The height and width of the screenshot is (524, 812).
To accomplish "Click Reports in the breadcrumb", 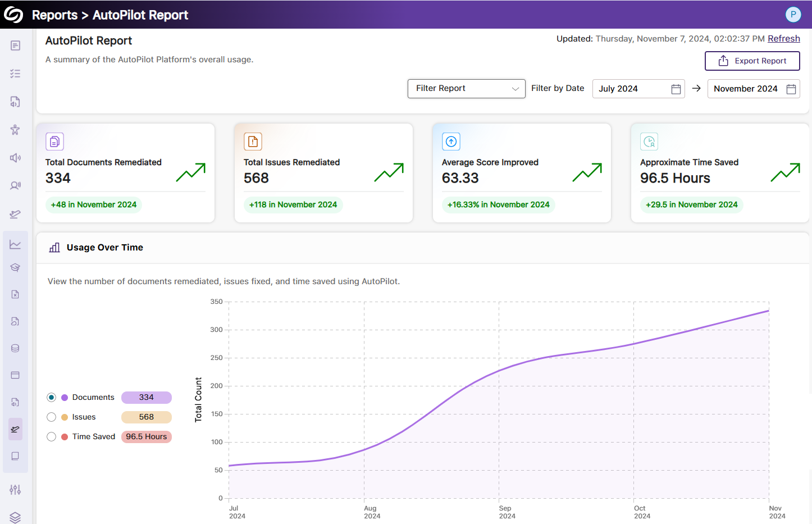I will 54,15.
